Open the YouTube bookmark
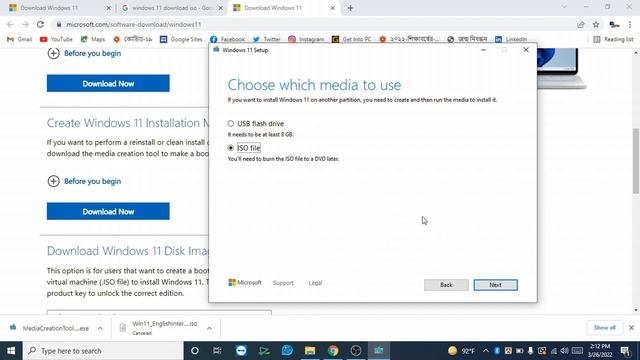This screenshot has height=360, width=640. (x=56, y=39)
